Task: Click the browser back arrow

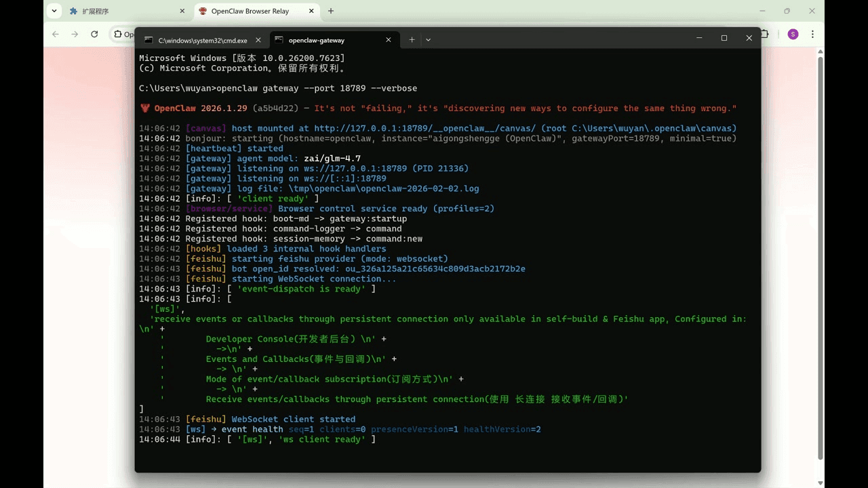Action: click(56, 35)
